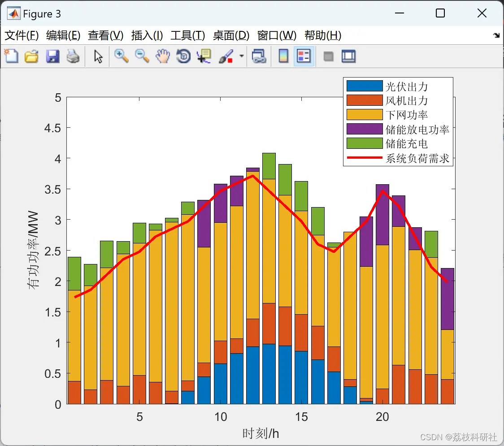Toggle the Insert Colorbar button

coord(283,56)
